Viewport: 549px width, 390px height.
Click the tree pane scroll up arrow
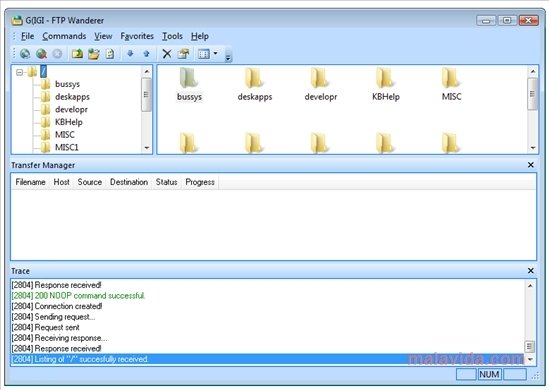coord(146,71)
